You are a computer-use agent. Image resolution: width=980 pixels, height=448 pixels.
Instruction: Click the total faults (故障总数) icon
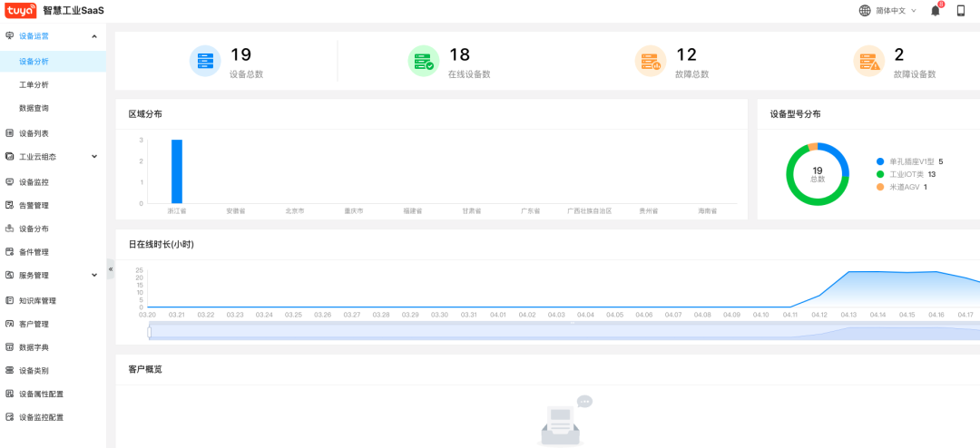pyautogui.click(x=650, y=62)
